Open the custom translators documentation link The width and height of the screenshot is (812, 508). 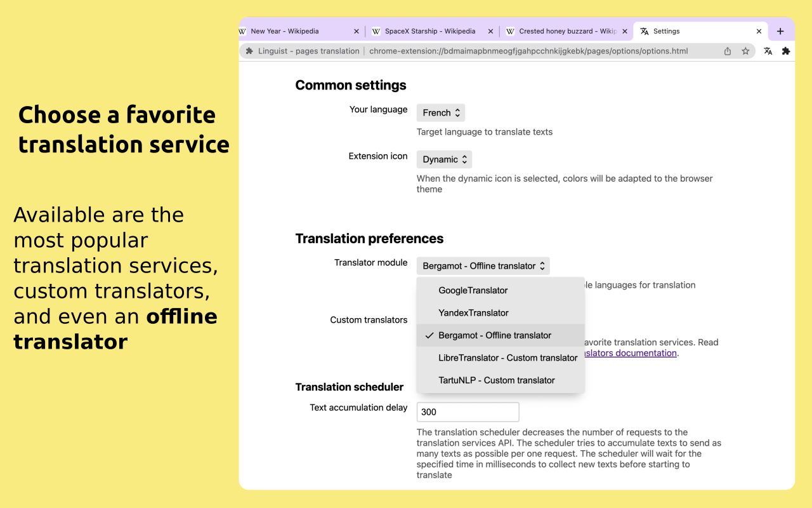pyautogui.click(x=629, y=352)
